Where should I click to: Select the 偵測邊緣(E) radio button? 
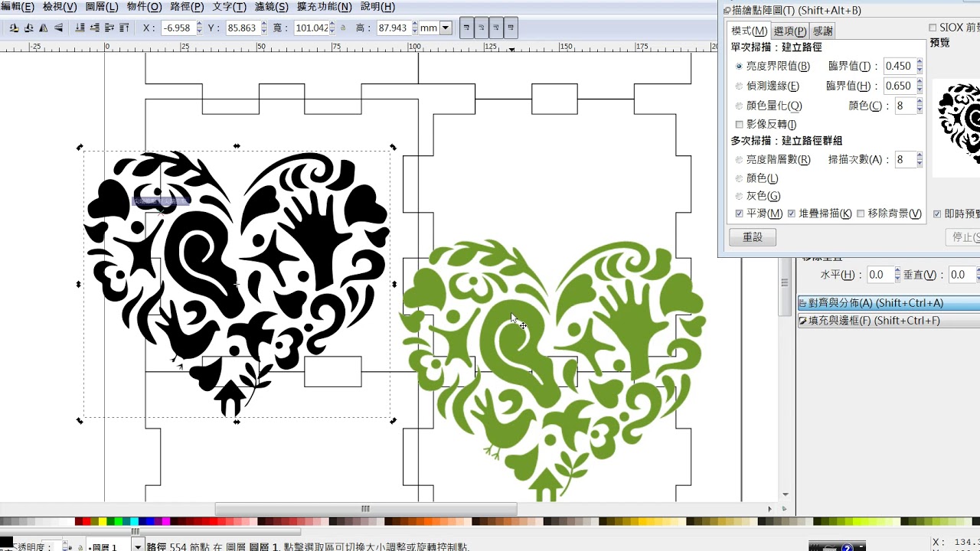coord(739,86)
